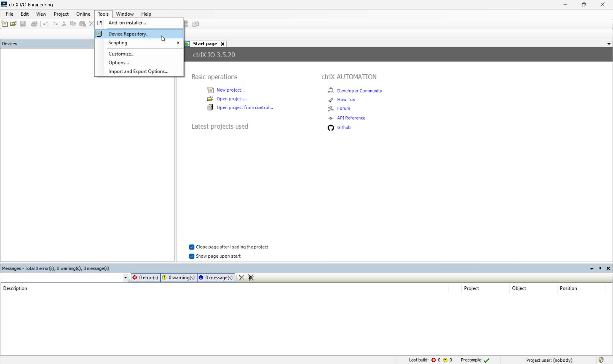Clear all messages icon in Messages panel
This screenshot has height=364, width=613.
[251, 278]
